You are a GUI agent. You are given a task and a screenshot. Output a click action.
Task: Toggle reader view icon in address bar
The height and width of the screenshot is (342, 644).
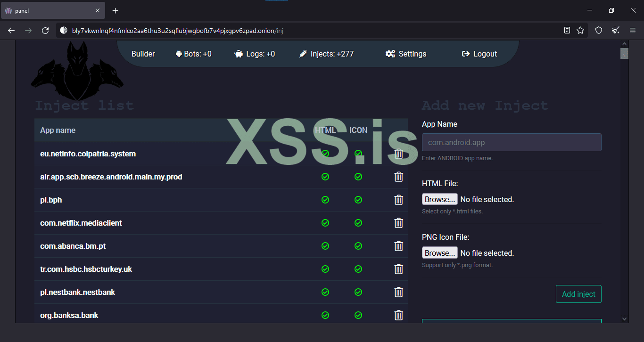567,31
